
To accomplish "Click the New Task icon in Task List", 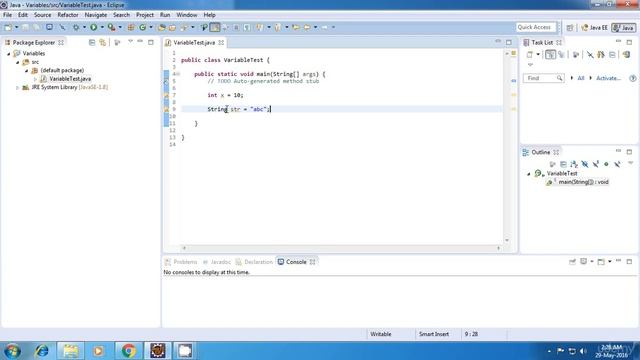I will pos(530,54).
